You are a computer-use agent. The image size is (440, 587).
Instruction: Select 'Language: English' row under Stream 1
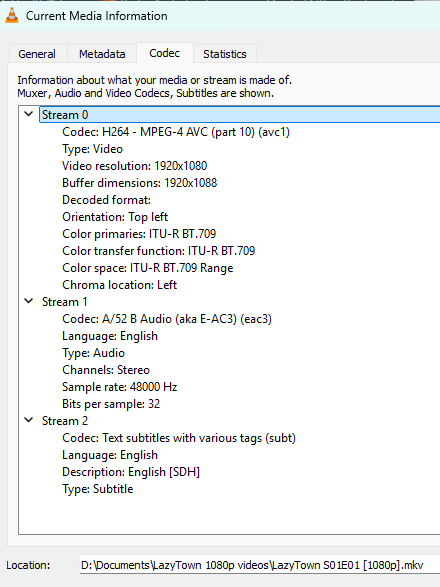pos(110,336)
